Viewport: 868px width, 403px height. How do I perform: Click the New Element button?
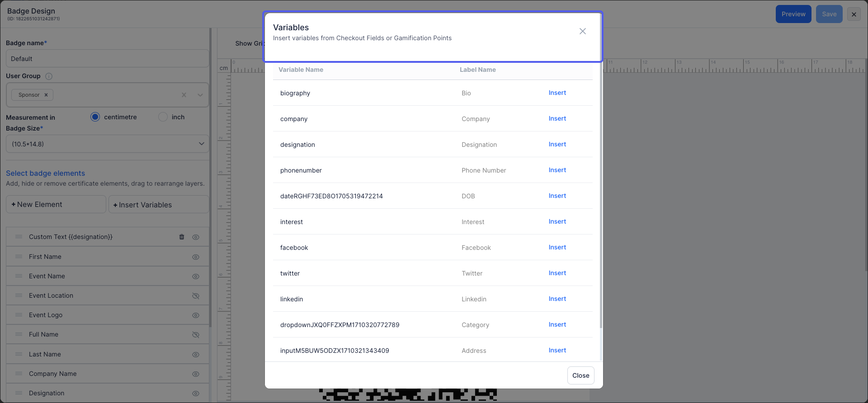pyautogui.click(x=56, y=204)
